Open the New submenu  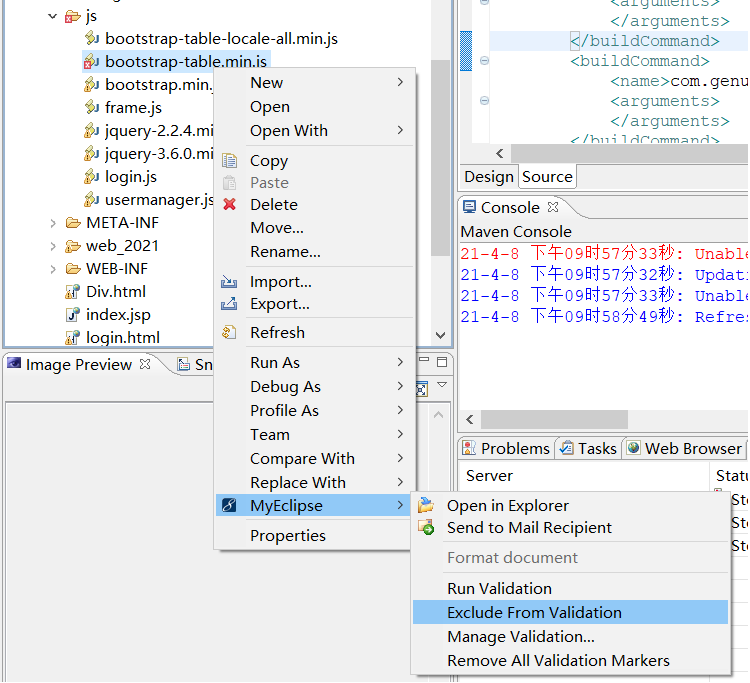pos(316,82)
